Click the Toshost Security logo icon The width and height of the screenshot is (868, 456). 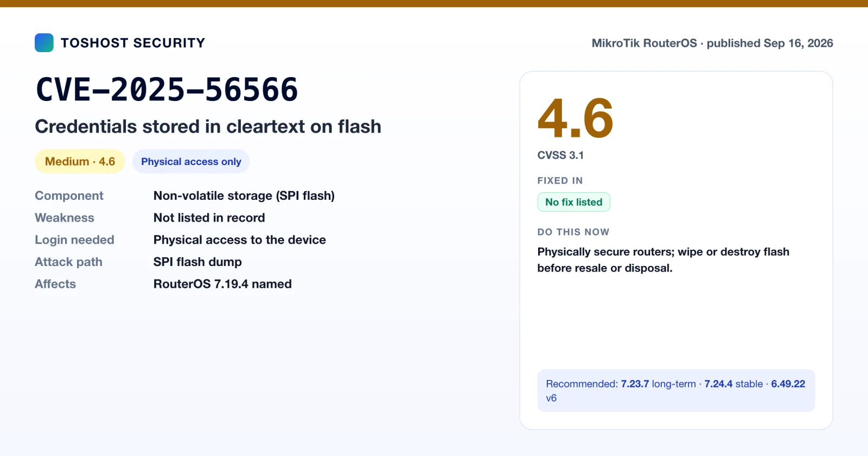pyautogui.click(x=44, y=43)
